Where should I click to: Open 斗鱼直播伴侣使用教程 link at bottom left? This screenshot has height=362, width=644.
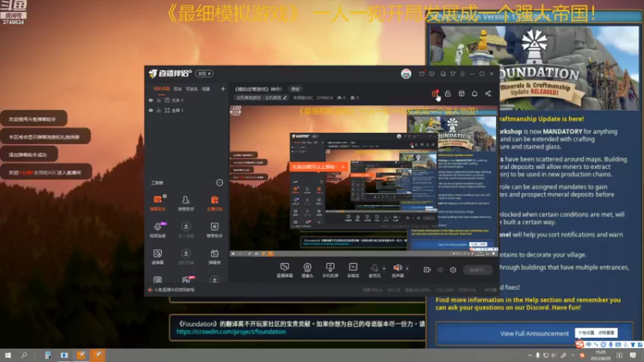tap(174, 290)
